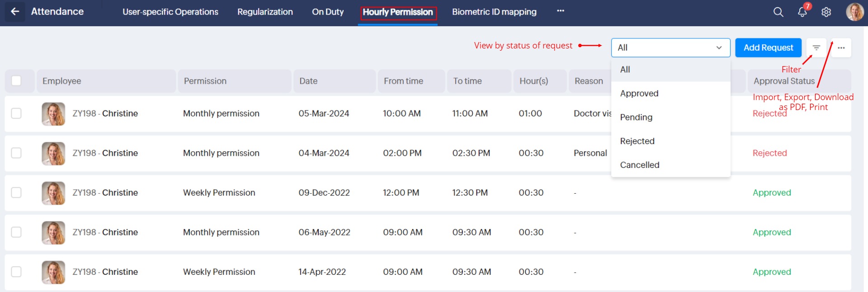Go to the On Duty tab
The height and width of the screenshot is (292, 868).
click(328, 12)
